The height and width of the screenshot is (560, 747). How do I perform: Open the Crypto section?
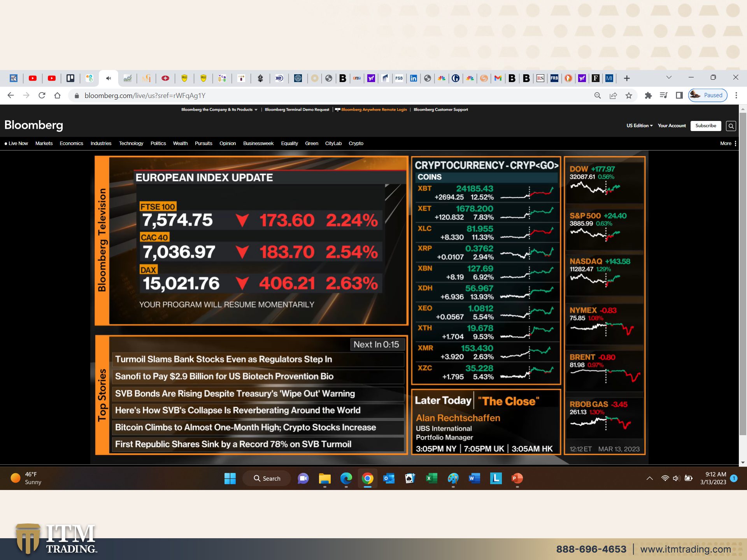[x=356, y=143]
